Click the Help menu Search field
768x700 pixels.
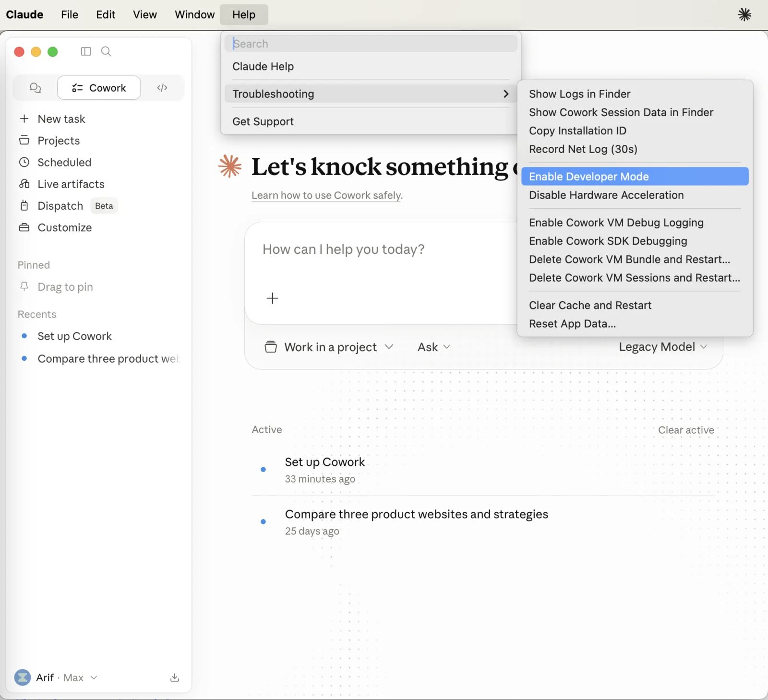click(371, 44)
